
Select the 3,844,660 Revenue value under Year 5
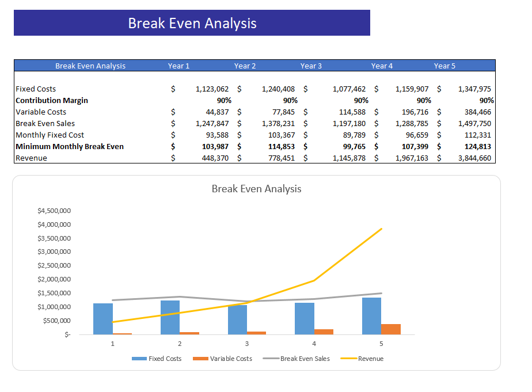[x=476, y=158]
